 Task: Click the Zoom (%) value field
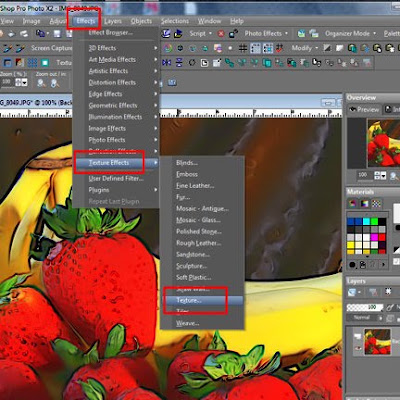[7, 82]
